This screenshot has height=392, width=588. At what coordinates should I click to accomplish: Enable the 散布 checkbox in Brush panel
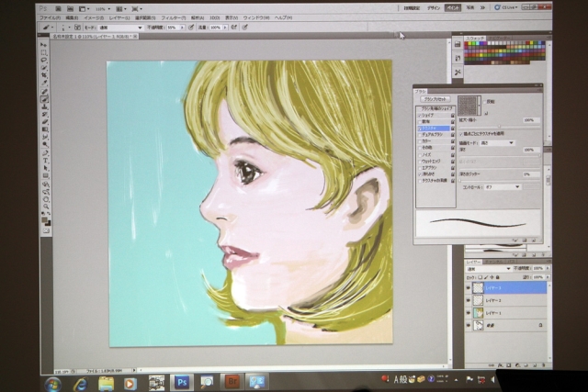(420, 122)
